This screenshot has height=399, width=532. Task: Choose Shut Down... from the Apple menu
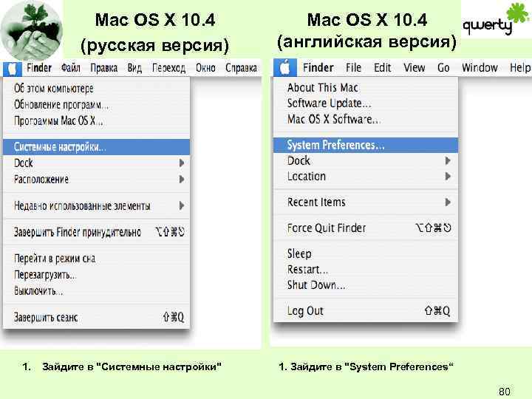coord(316,285)
